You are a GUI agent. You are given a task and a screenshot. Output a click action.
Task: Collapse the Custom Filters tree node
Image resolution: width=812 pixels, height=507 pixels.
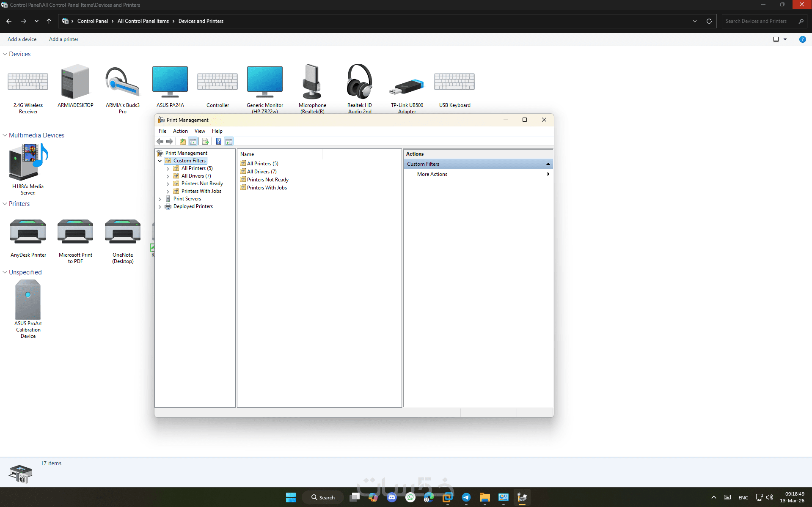click(x=160, y=161)
